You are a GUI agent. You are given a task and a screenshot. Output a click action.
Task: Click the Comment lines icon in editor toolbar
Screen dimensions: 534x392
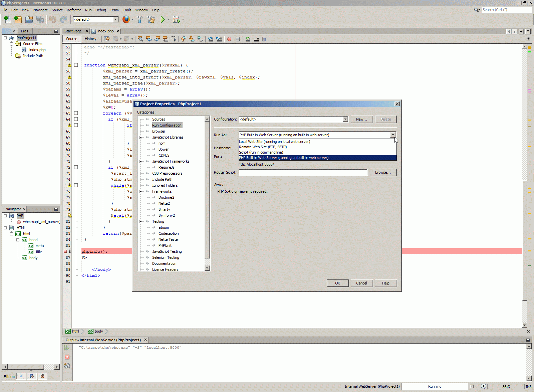click(x=248, y=39)
